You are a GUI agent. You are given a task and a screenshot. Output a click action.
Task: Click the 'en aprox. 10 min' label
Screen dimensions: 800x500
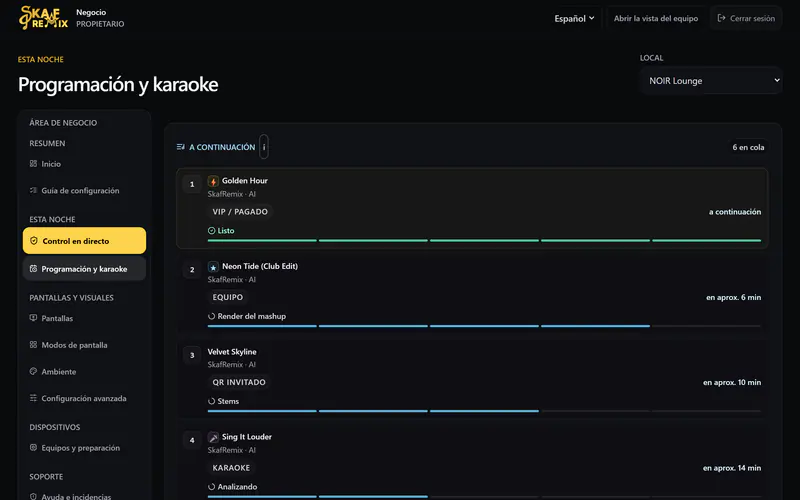click(x=732, y=383)
